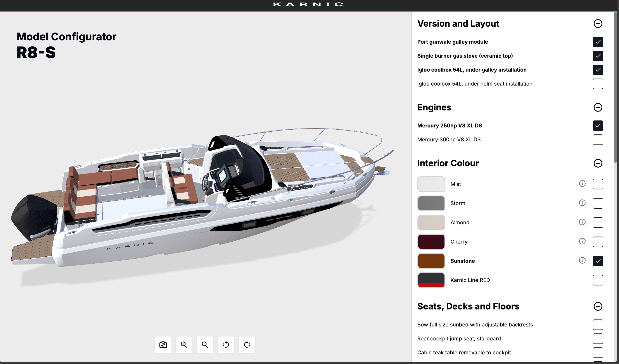Open info for Sunstone colour

pyautogui.click(x=582, y=261)
